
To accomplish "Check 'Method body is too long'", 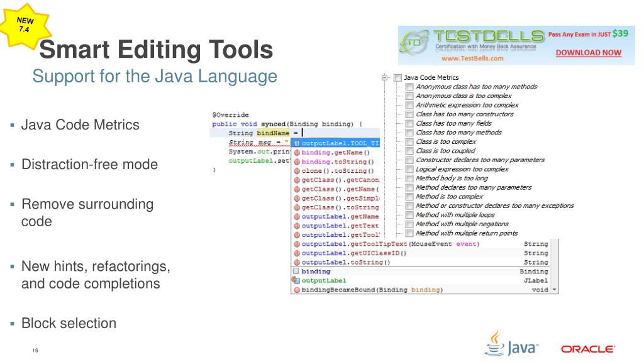I will point(409,178).
